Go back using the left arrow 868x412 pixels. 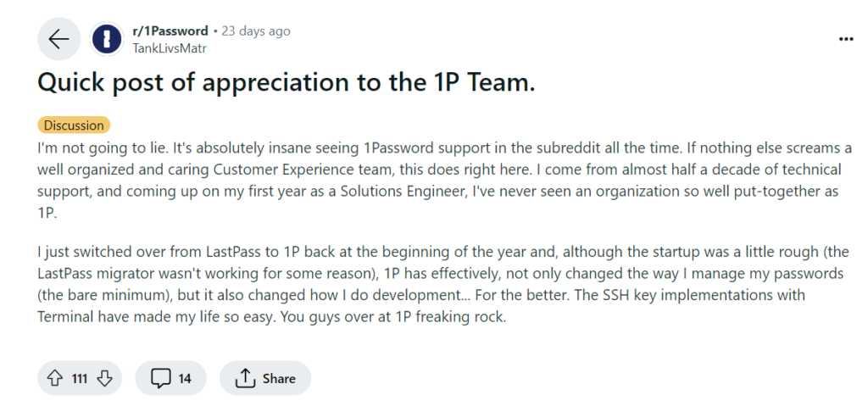[58, 39]
